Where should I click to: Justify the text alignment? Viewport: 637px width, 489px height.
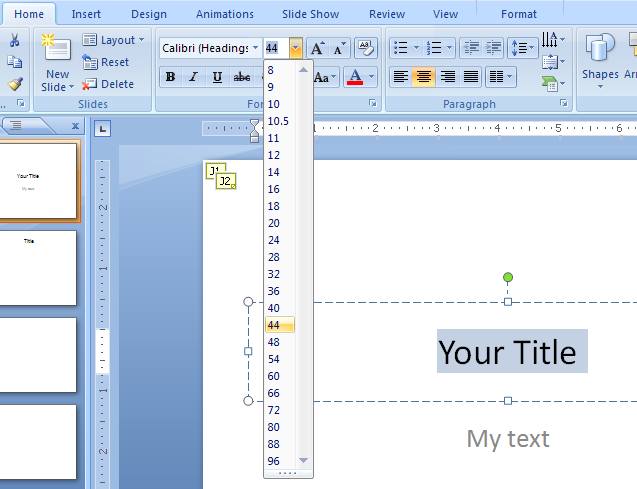470,76
